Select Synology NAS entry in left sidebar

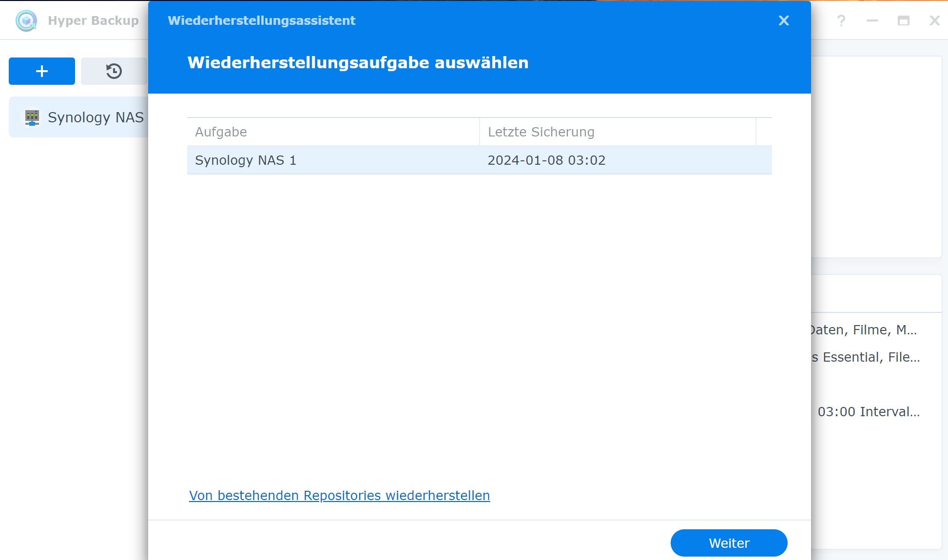[78, 117]
